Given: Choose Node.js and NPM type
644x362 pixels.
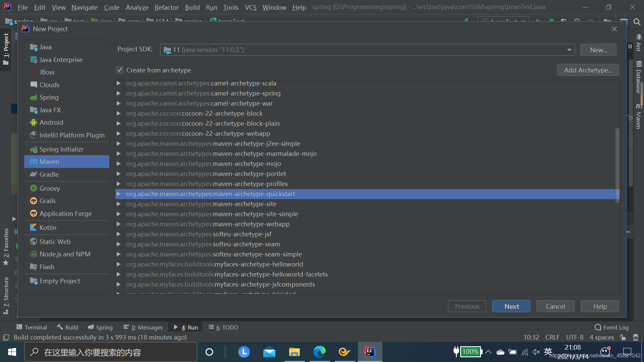Looking at the screenshot, I should (67, 254).
